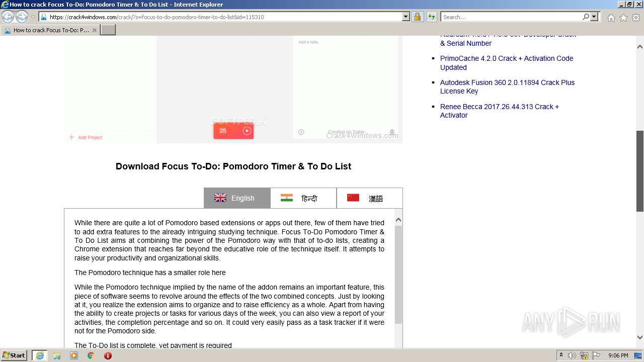
Task: Switch to the Hindi language tab
Action: (x=303, y=198)
